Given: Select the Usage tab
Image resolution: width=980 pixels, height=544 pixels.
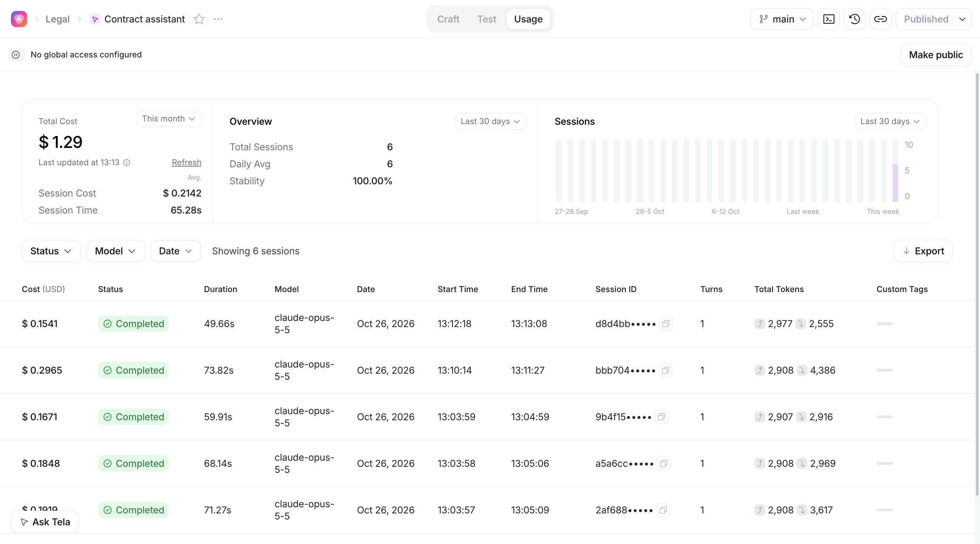Looking at the screenshot, I should (x=528, y=19).
